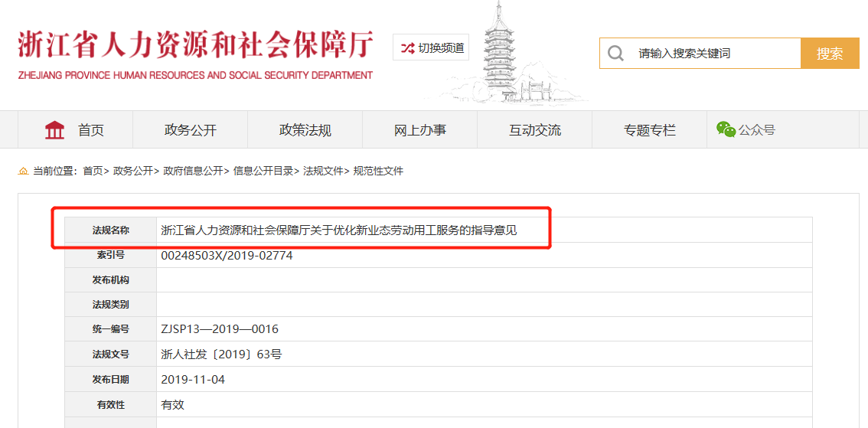
Task: Open the 公众号 navigation item
Action: point(746,130)
